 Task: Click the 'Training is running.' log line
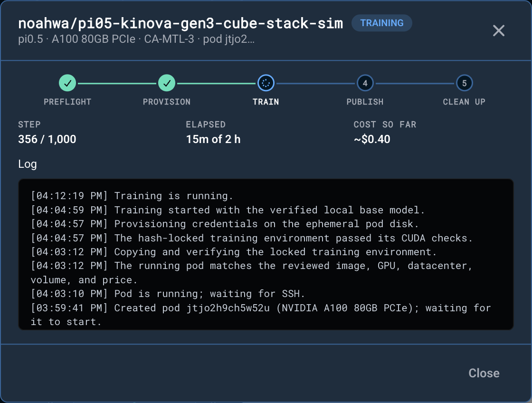point(132,196)
